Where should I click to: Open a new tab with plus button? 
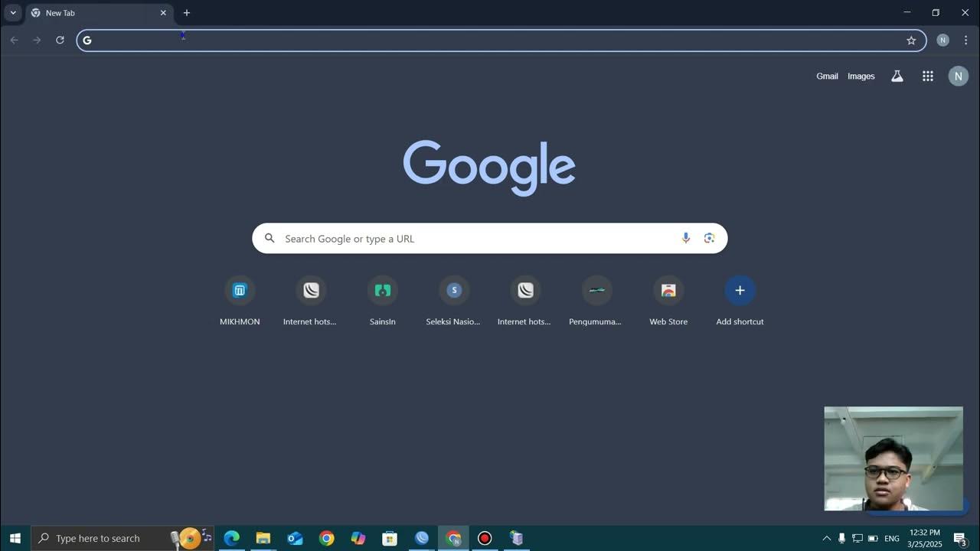[187, 13]
